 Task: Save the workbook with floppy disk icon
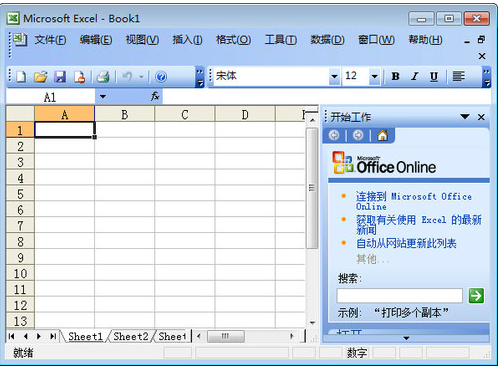[x=60, y=77]
